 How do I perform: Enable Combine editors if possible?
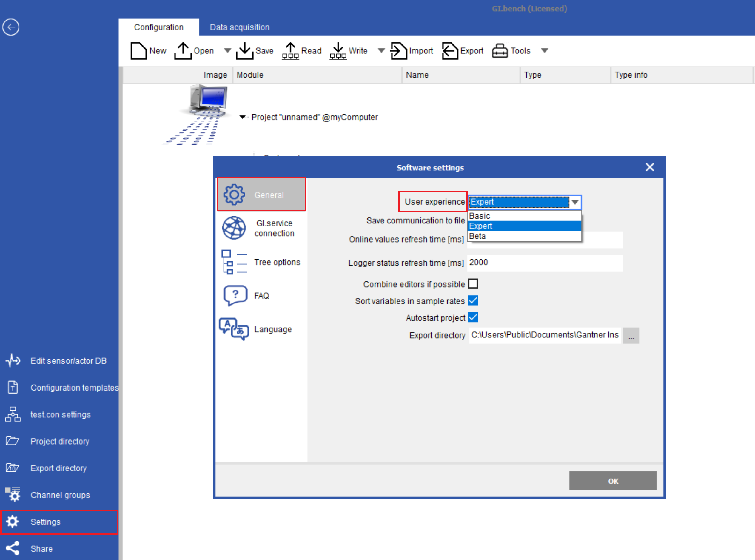point(473,284)
